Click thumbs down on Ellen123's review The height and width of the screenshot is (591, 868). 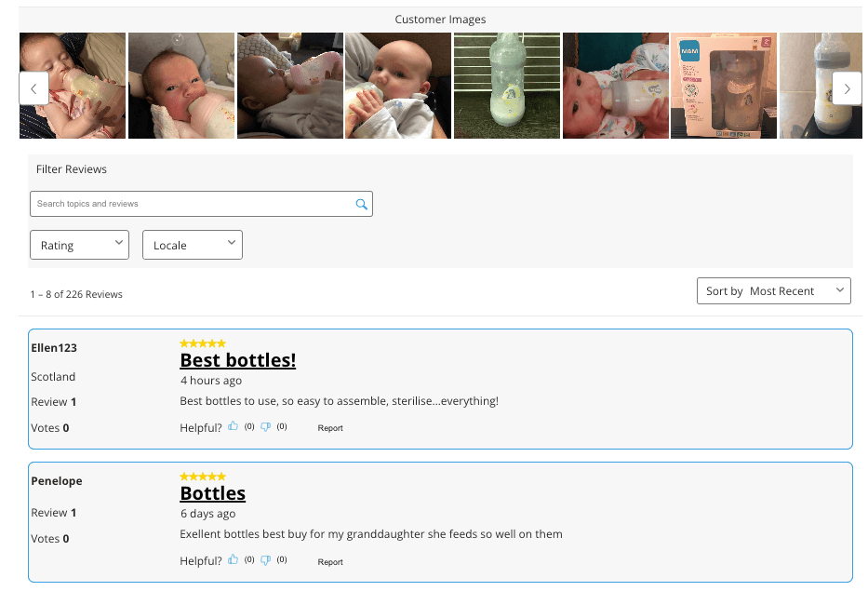pos(265,427)
